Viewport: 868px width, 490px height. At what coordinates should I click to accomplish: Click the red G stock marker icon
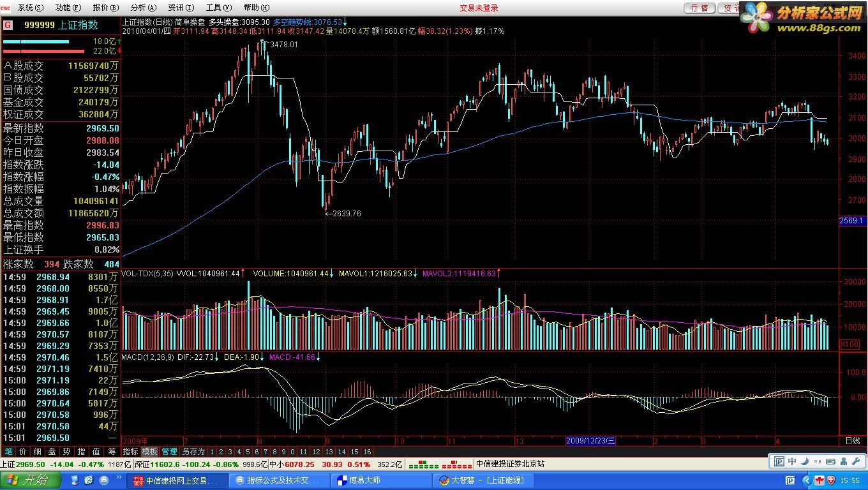click(x=8, y=25)
